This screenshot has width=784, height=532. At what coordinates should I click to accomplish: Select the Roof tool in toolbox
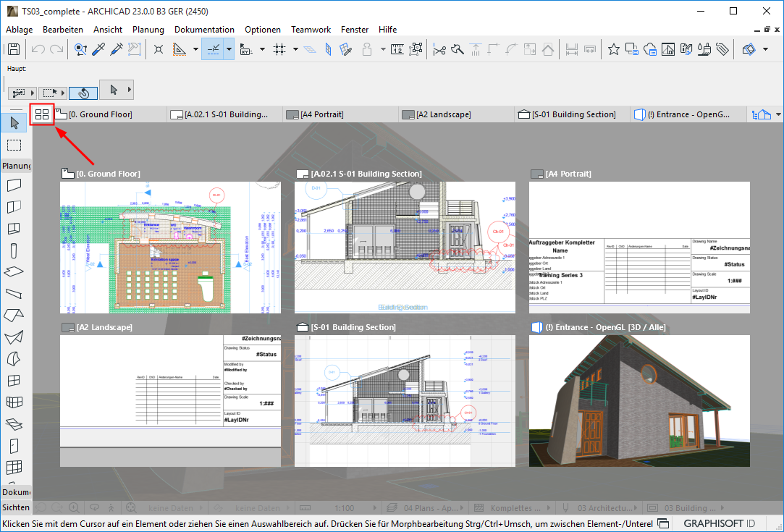[x=14, y=316]
